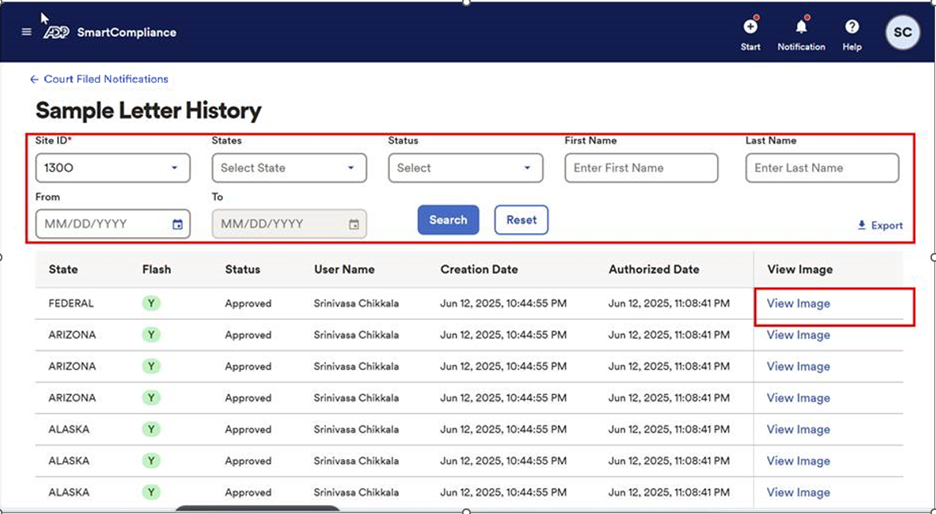This screenshot has height=514, width=936.
Task: Open the Help question mark icon
Action: (x=852, y=27)
